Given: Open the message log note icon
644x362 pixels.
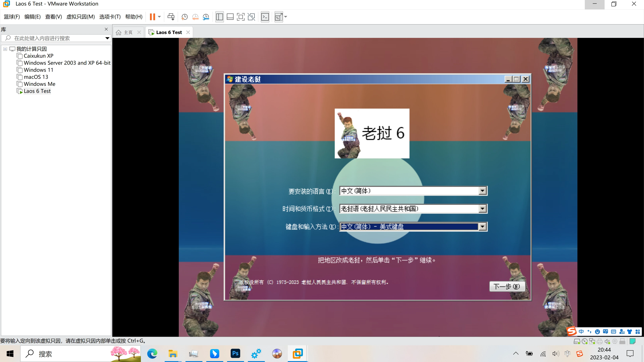Looking at the screenshot, I should pyautogui.click(x=632, y=341).
